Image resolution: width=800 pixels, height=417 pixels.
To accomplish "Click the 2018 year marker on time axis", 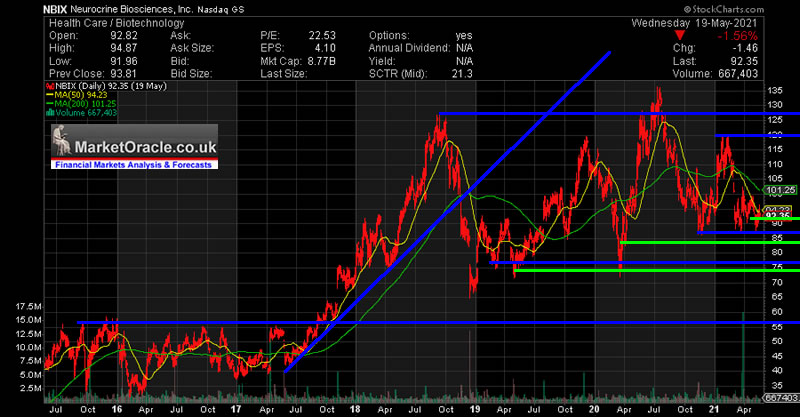I will (x=355, y=409).
